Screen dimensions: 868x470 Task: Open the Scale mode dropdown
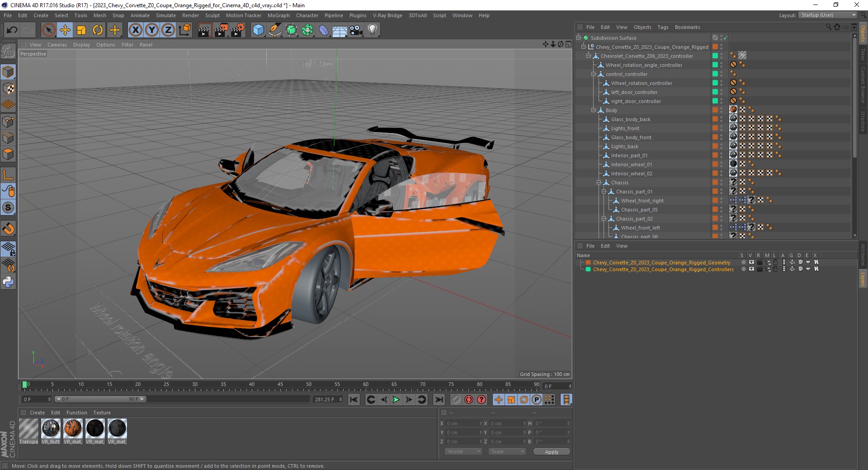point(507,451)
